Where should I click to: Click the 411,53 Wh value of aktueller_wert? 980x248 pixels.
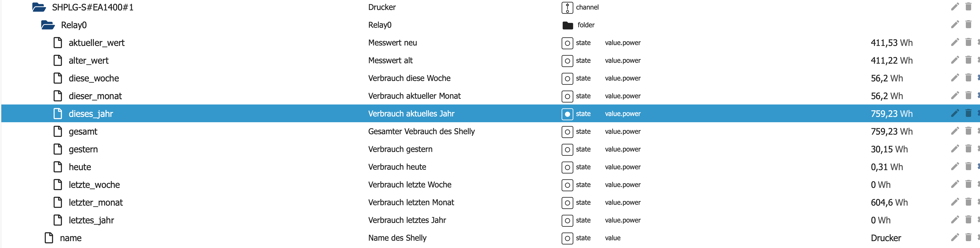tap(891, 43)
